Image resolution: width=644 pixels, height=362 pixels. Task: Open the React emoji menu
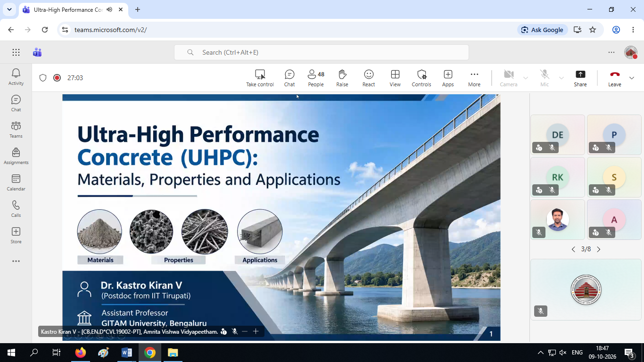(x=369, y=78)
